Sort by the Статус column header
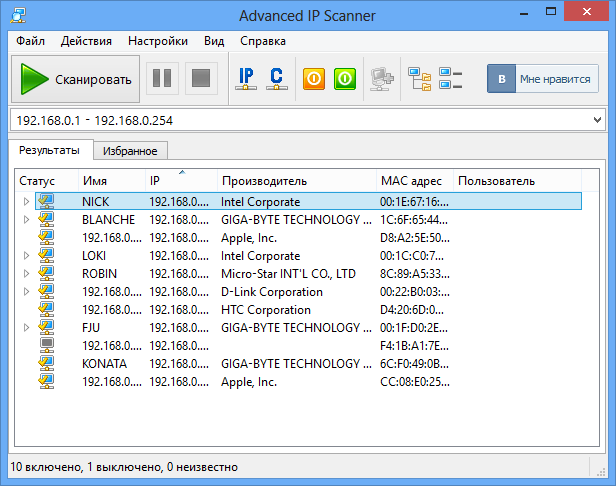 (47, 181)
